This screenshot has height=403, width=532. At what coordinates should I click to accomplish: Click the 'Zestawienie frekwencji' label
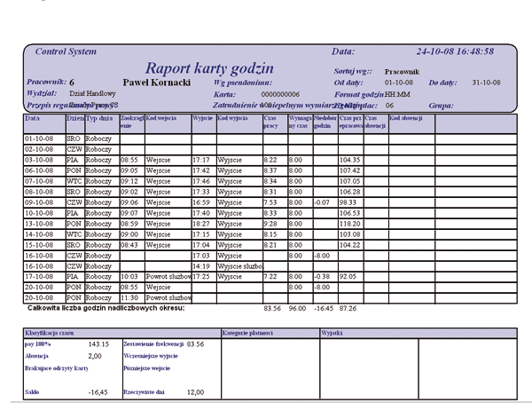coord(153,344)
